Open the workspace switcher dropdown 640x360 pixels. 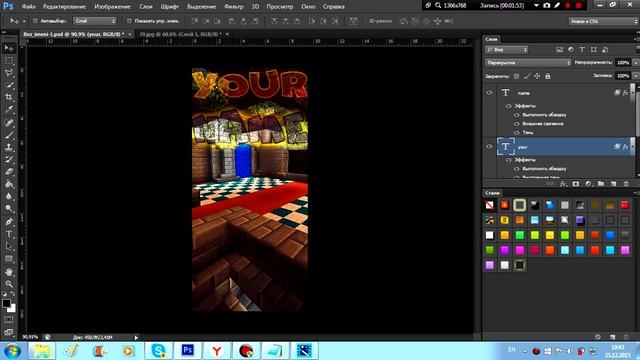point(604,21)
